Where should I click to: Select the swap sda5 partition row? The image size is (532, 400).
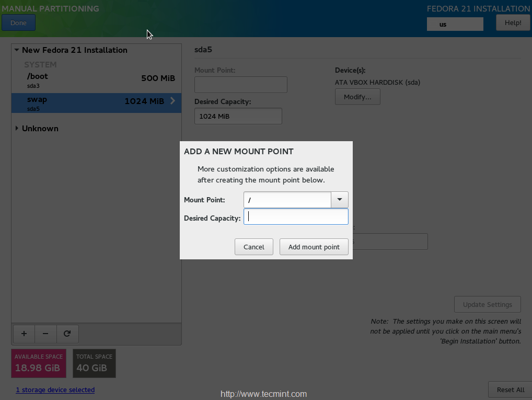(96, 103)
